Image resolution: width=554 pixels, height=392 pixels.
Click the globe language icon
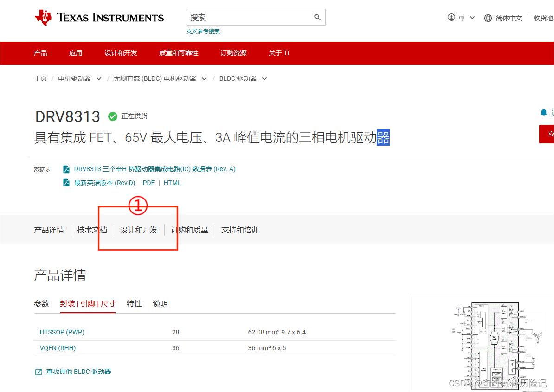(x=488, y=18)
